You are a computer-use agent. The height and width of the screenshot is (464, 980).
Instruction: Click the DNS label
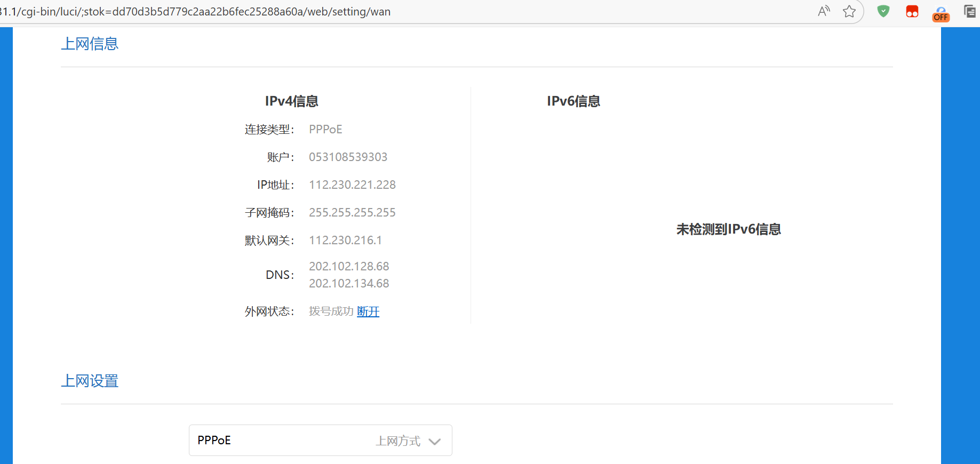(x=280, y=275)
